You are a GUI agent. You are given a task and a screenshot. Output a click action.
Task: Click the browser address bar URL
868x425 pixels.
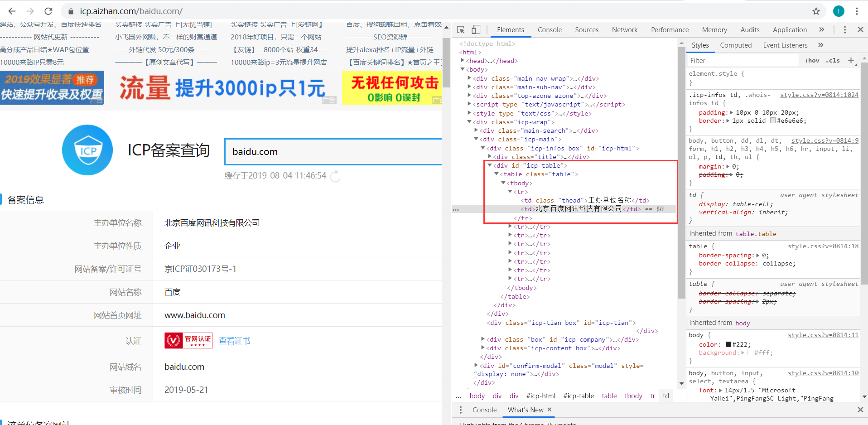tap(131, 11)
